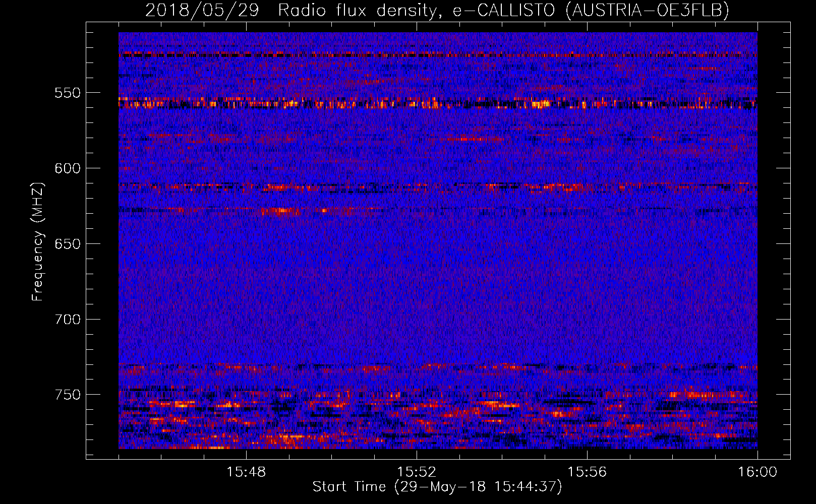Screen dimensions: 816x504
Task: Click the 'Start Time (29-May-18 15:44:37)' label
Action: (x=437, y=487)
